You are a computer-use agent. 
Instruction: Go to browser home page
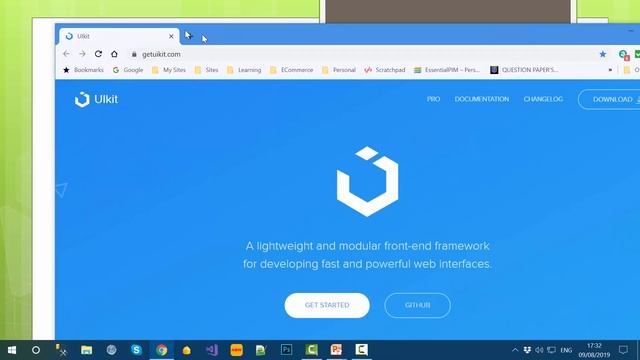114,54
